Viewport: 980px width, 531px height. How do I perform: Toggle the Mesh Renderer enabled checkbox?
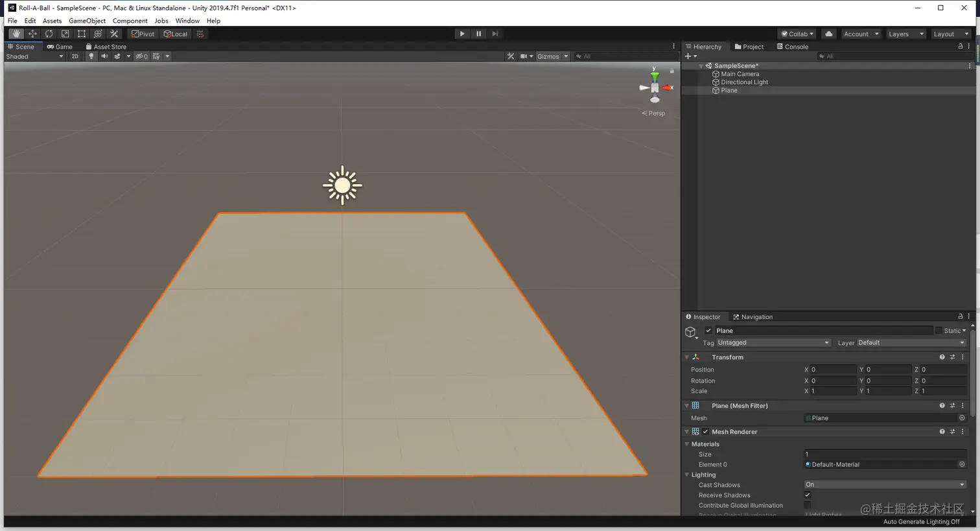(x=705, y=432)
